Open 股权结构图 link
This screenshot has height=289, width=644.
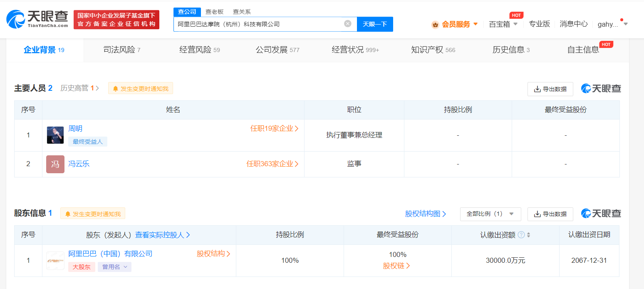(426, 214)
